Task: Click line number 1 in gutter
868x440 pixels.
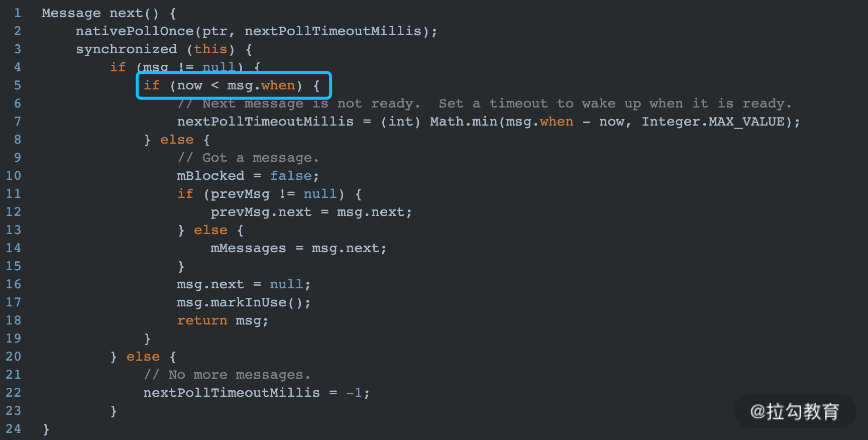Action: (18, 13)
